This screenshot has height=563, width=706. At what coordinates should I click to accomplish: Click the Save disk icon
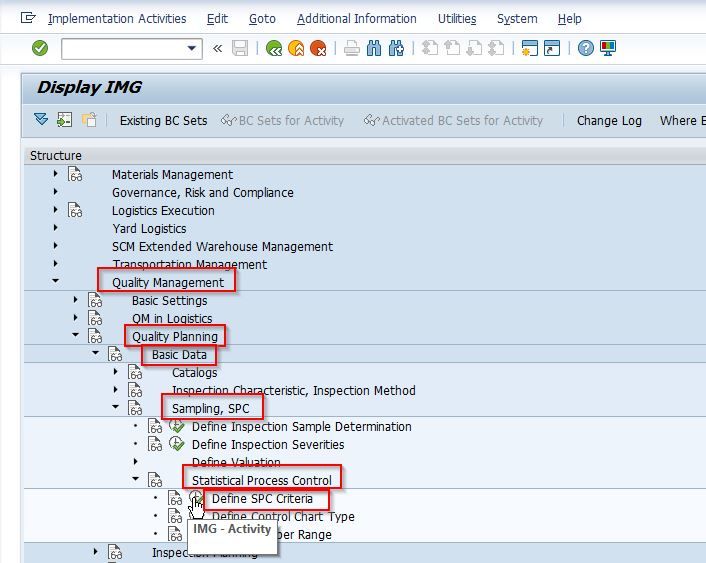click(240, 48)
